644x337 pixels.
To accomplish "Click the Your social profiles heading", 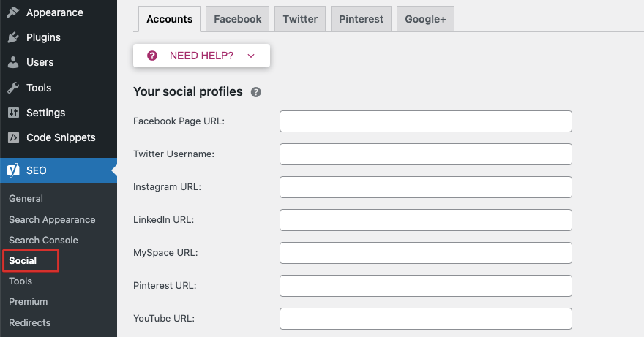I will pyautogui.click(x=187, y=91).
